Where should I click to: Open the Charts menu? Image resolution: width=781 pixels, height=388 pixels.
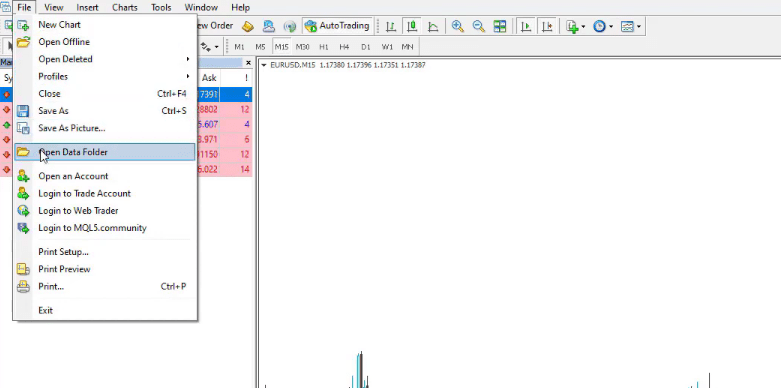125,7
